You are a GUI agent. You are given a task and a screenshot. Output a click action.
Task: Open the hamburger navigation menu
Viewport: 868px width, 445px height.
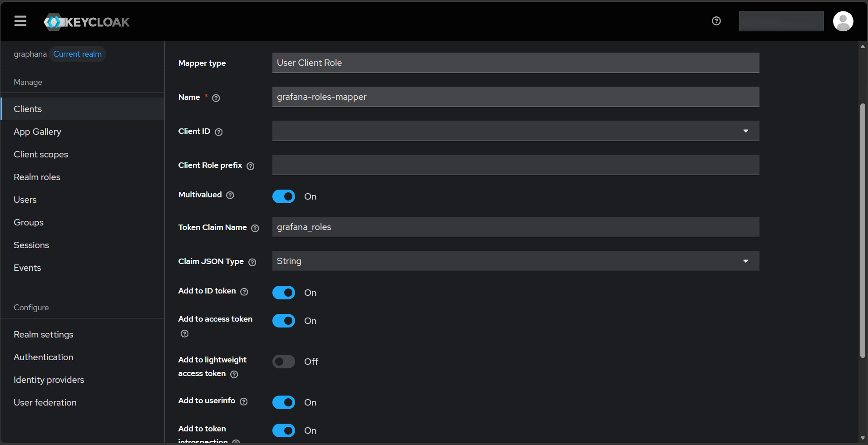click(20, 21)
